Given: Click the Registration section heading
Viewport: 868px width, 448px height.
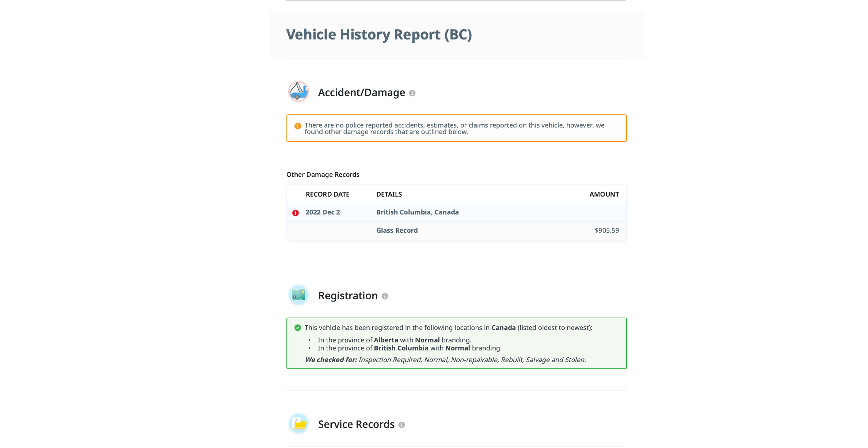Looking at the screenshot, I should pyautogui.click(x=348, y=296).
